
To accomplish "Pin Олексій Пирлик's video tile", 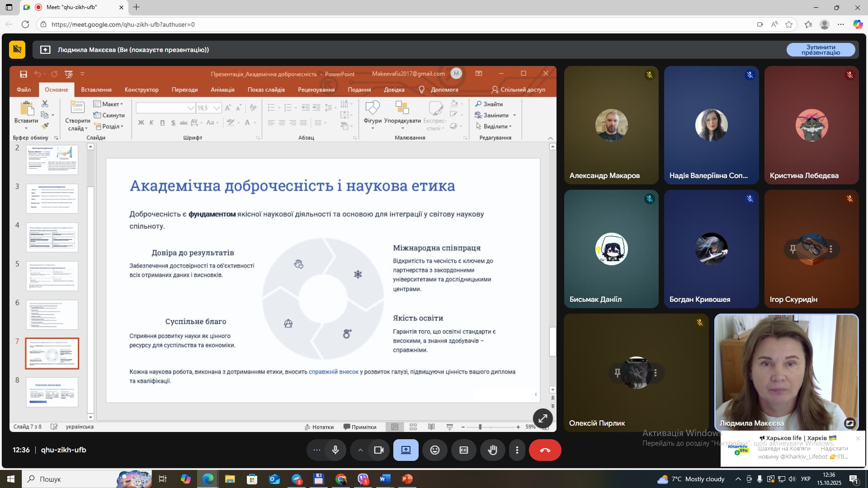I will point(617,373).
